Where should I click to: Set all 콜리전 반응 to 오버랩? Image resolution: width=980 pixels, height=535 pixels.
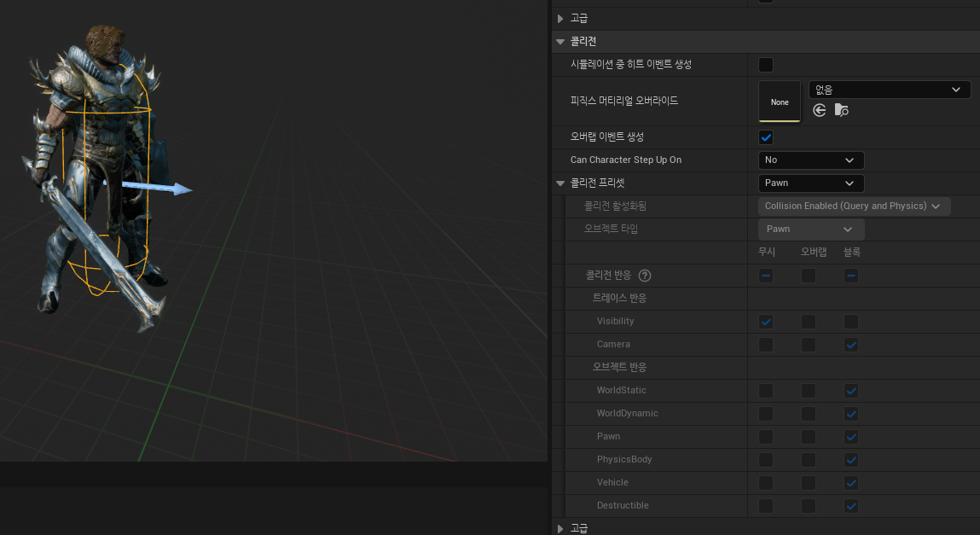(x=808, y=276)
